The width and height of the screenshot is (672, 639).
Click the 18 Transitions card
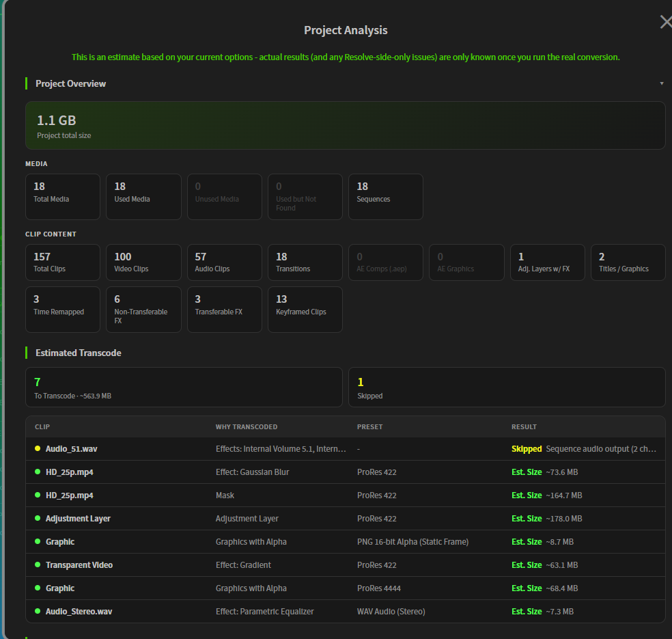(x=305, y=262)
